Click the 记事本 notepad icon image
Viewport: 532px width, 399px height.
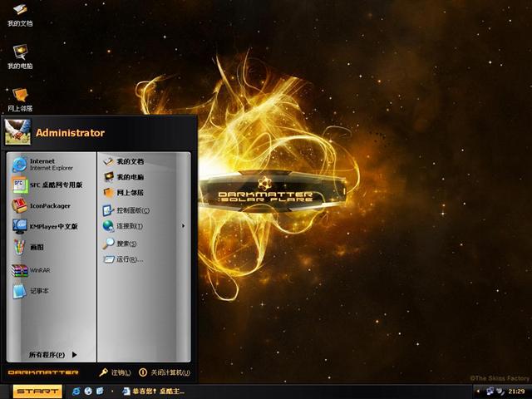[x=20, y=291]
